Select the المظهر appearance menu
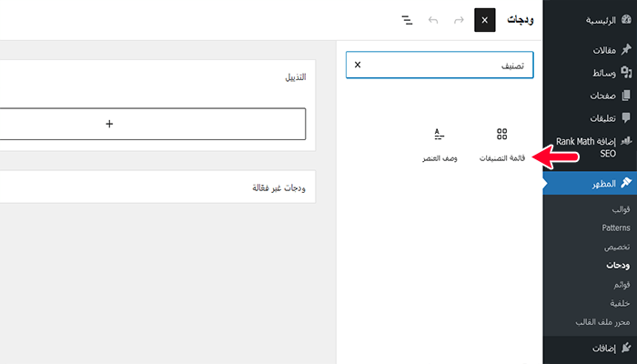This screenshot has height=364, width=637. 590,183
